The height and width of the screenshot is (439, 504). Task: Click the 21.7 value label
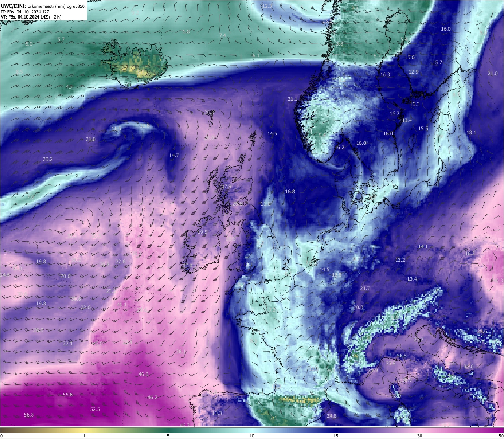pyautogui.click(x=365, y=288)
